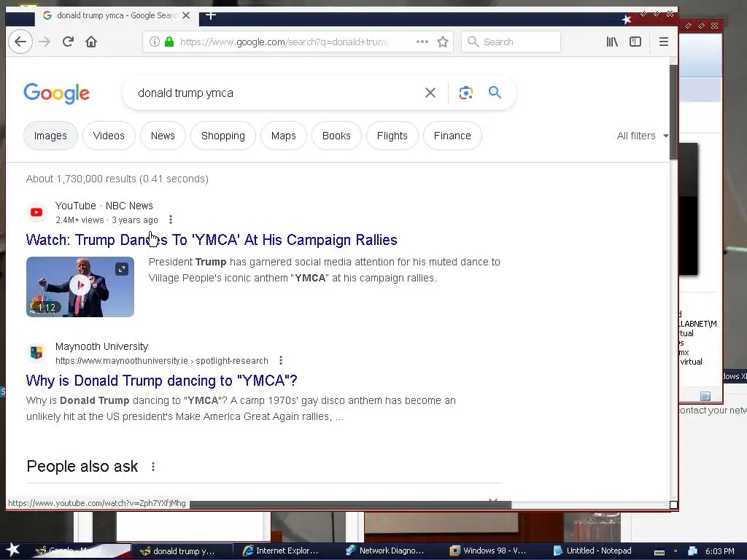The width and height of the screenshot is (747, 560).
Task: Click the green secure padlock icon
Action: click(169, 42)
